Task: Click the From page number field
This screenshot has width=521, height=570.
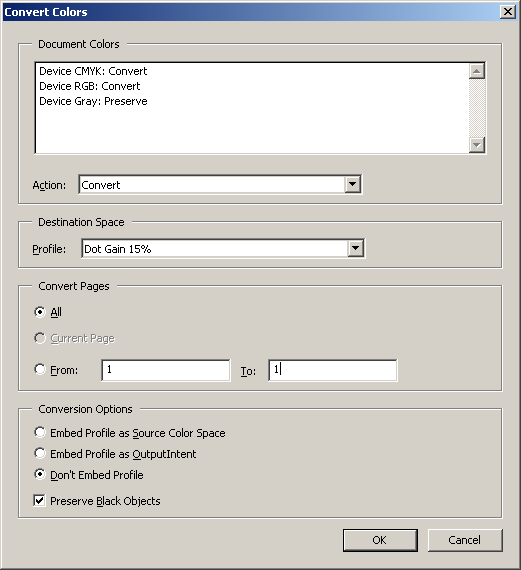Action: coord(166,370)
